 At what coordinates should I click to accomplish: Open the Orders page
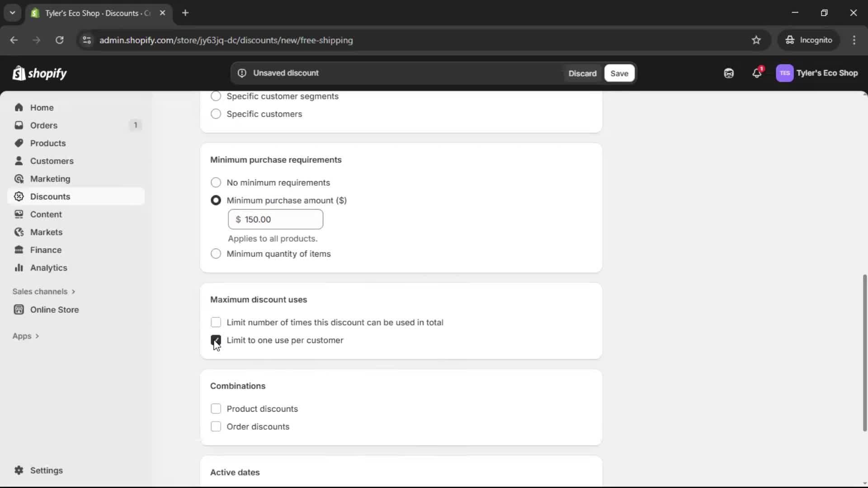click(x=43, y=125)
